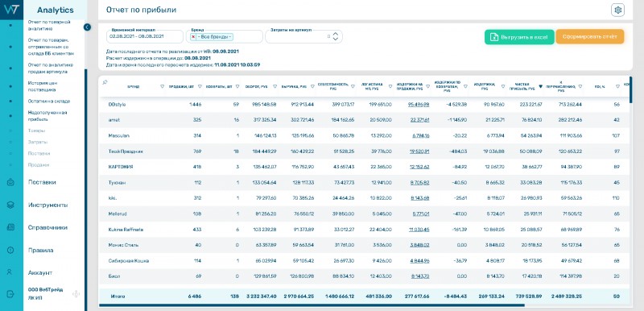Open filter on the Продажи, шт column
Image resolution: width=644 pixels, height=311 pixels.
pos(200,87)
